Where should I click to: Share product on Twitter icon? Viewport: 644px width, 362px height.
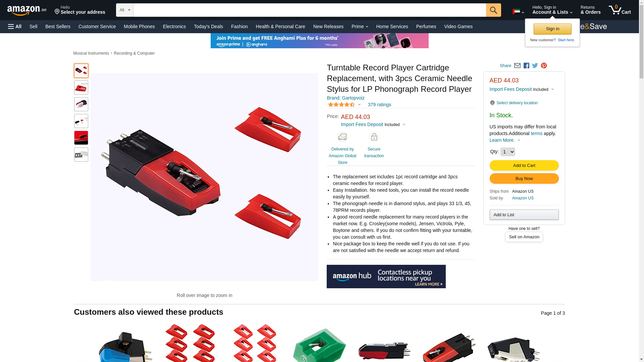tap(535, 66)
